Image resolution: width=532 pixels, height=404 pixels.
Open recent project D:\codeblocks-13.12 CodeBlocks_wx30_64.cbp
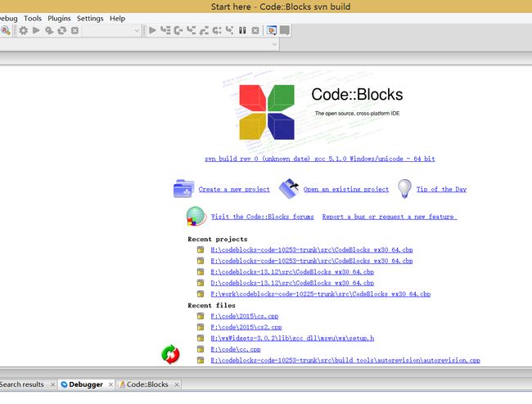pos(292,283)
